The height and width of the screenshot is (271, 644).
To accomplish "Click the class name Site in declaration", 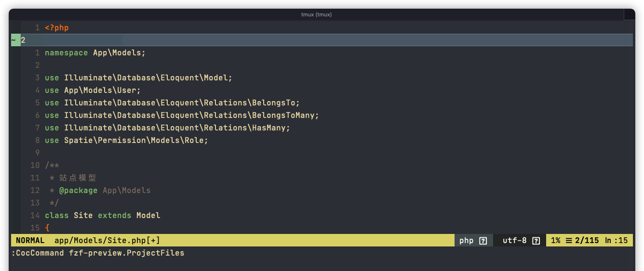I will coord(83,216).
